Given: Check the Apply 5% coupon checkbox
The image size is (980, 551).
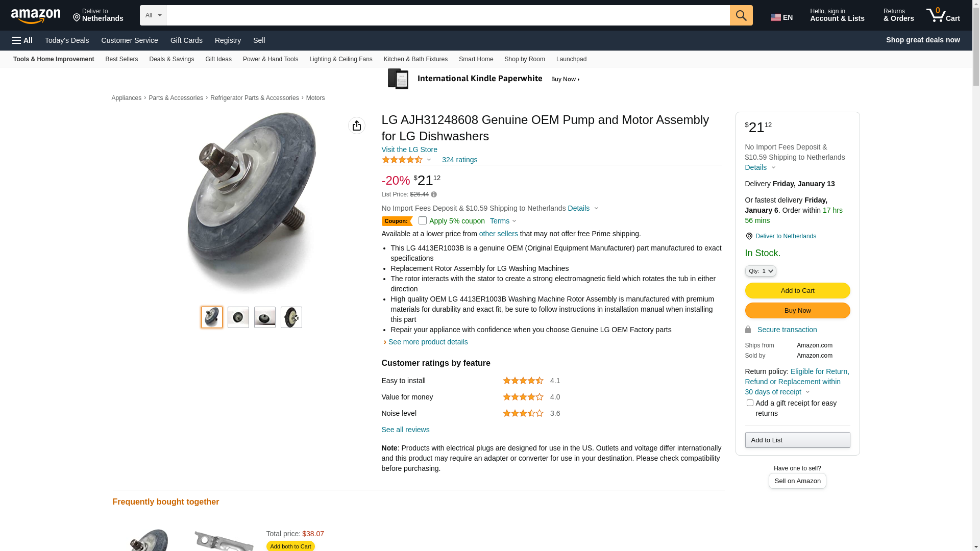Looking at the screenshot, I should point(423,220).
